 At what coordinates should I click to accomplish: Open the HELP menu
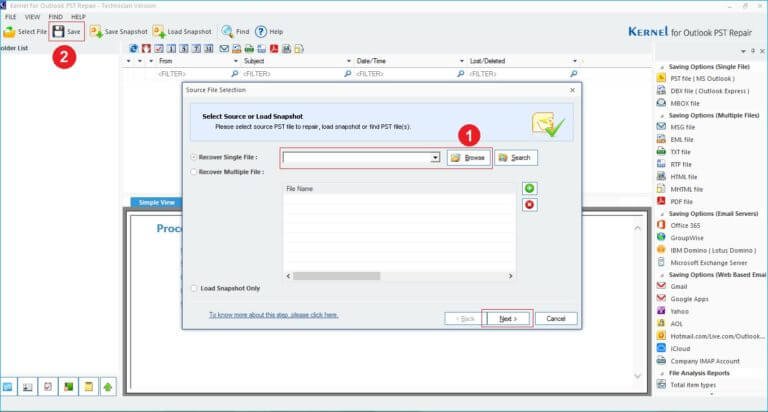coord(78,17)
